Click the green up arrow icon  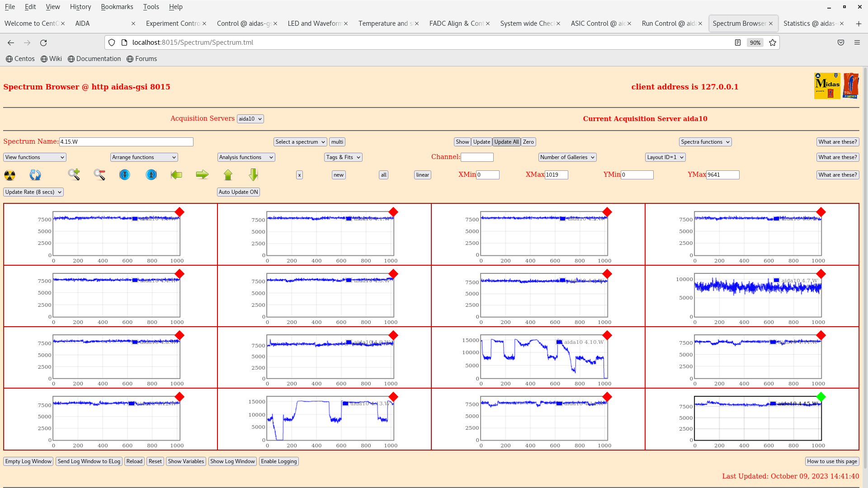coord(228,174)
